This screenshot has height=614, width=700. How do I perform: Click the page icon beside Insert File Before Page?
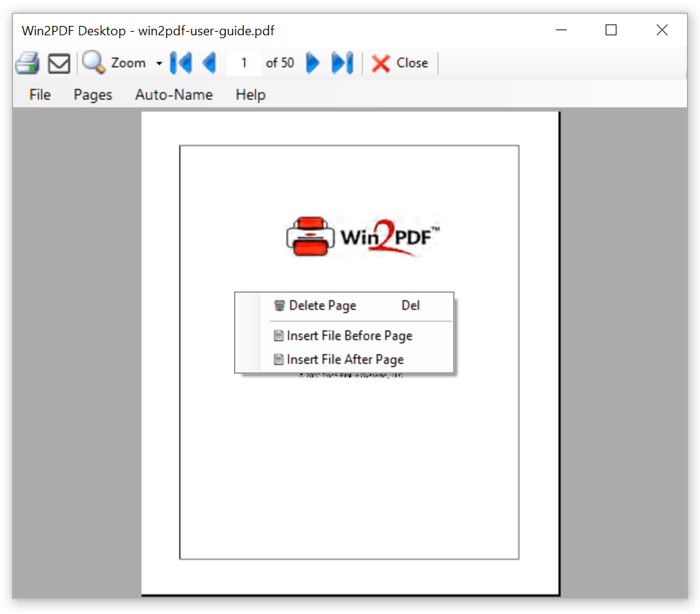(279, 335)
